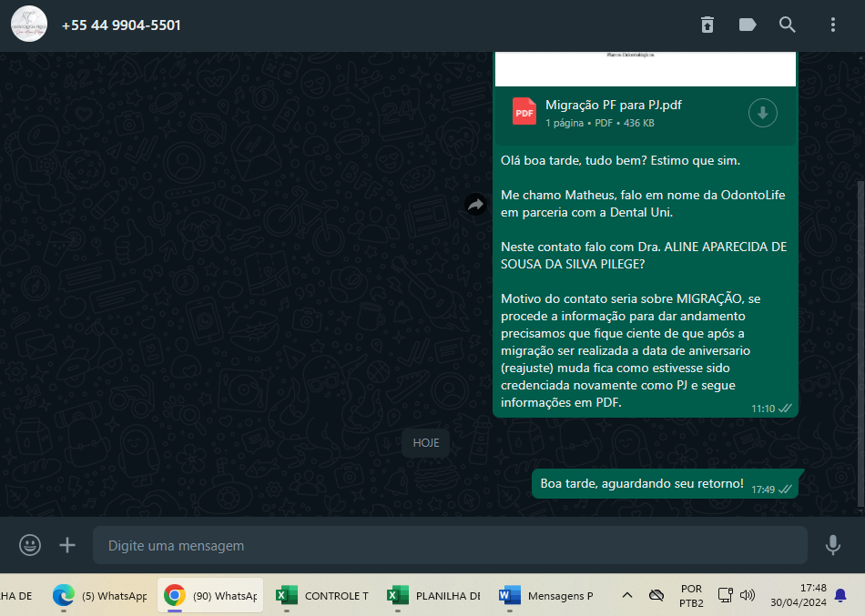Open the emoji picker

[30, 545]
